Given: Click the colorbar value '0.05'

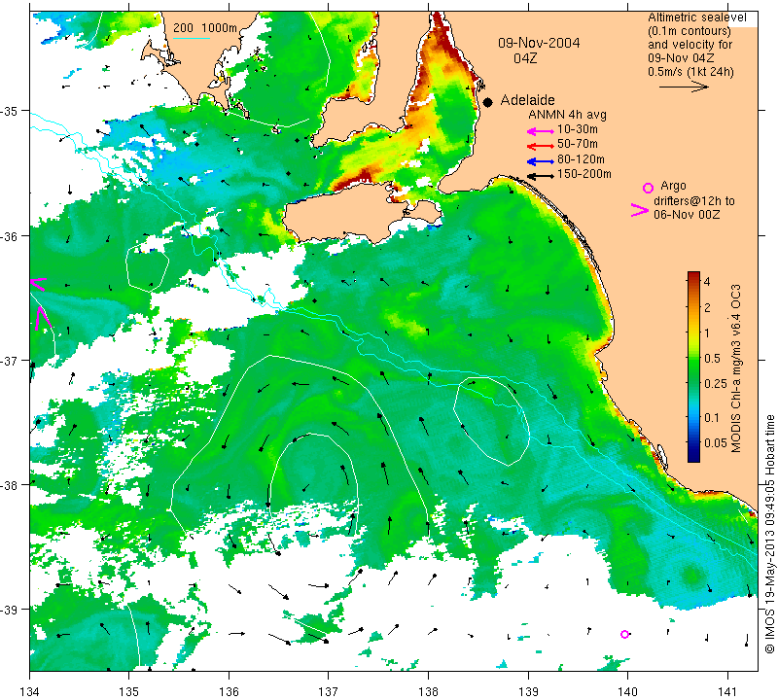Looking at the screenshot, I should tap(715, 442).
